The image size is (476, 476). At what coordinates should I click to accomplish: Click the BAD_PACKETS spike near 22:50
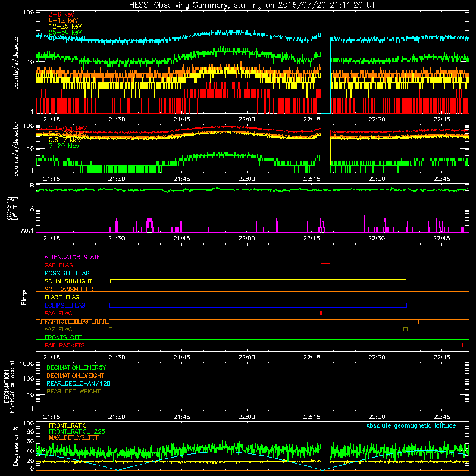pyautogui.click(x=462, y=345)
